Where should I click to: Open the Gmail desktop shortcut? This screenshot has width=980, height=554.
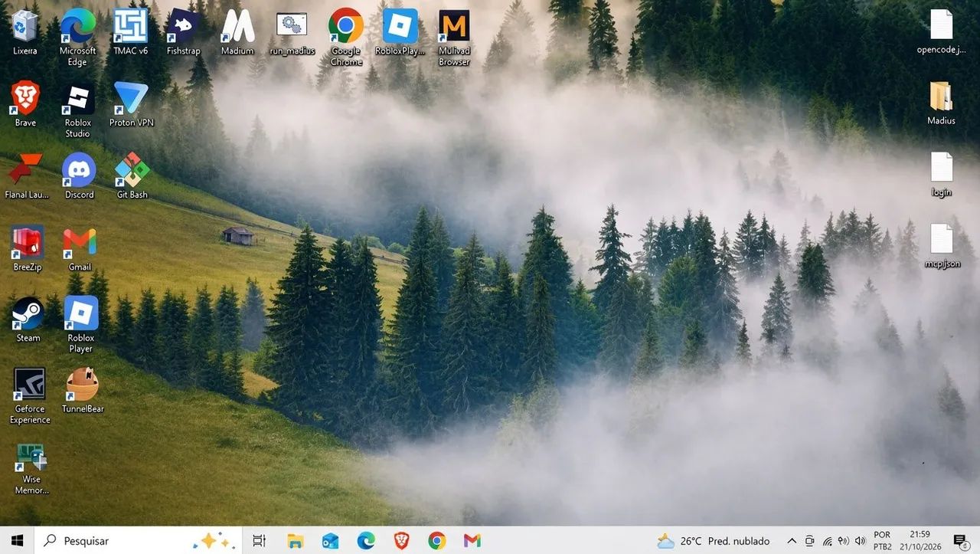(x=79, y=248)
